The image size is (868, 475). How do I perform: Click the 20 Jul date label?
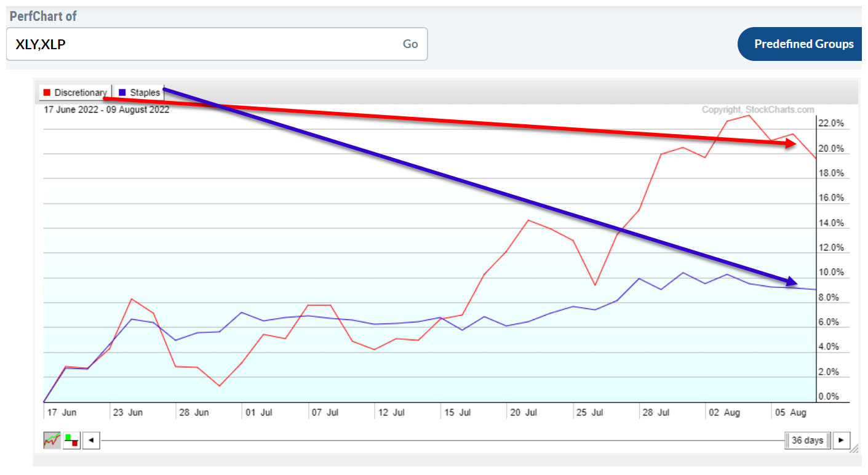tap(524, 412)
